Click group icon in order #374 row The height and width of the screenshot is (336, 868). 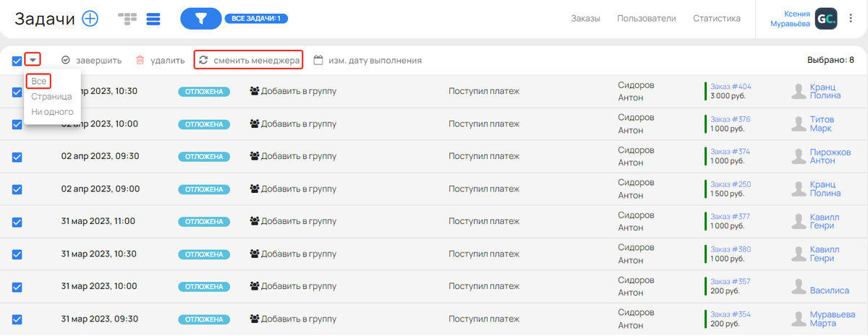tap(254, 156)
